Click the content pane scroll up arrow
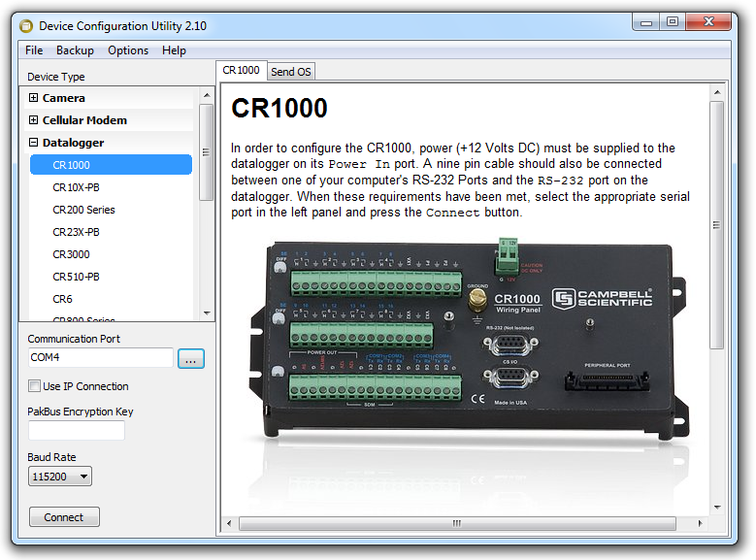 click(717, 92)
